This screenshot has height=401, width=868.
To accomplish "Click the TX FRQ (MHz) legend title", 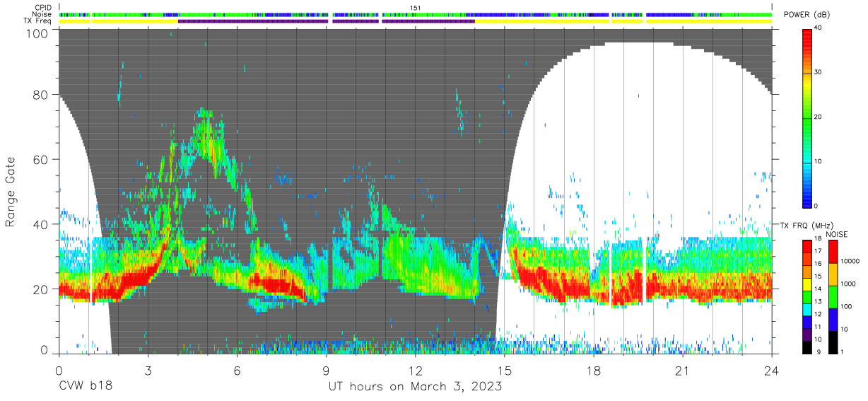I will click(804, 225).
